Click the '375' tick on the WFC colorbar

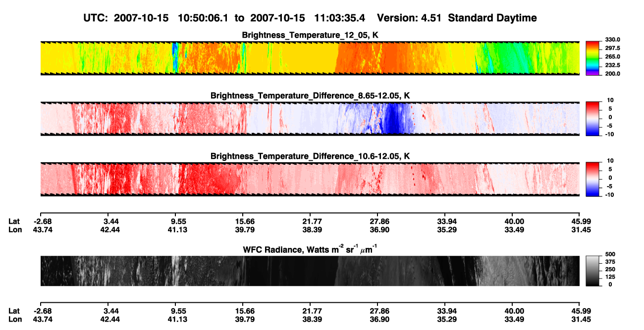pyautogui.click(x=609, y=263)
